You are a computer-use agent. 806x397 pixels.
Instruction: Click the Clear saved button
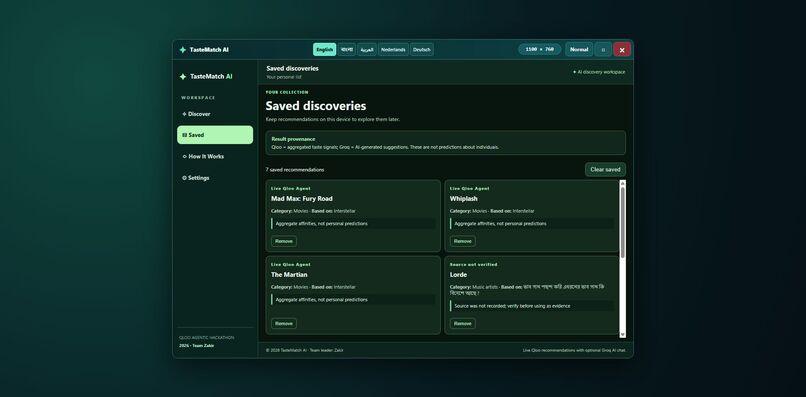coord(605,169)
